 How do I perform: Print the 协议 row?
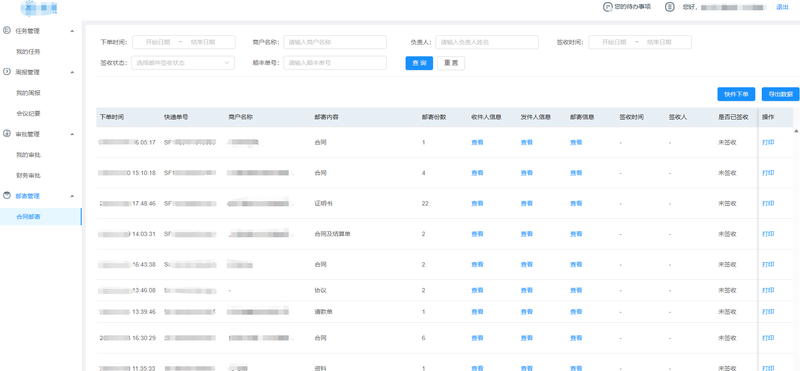(x=768, y=290)
